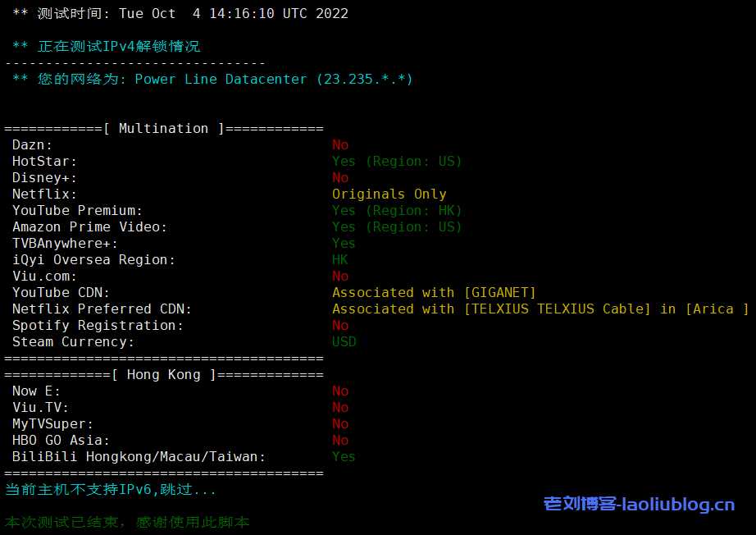This screenshot has height=535, width=756.
Task: Click the test time line reading Tue Oct 4
Action: tap(180, 13)
